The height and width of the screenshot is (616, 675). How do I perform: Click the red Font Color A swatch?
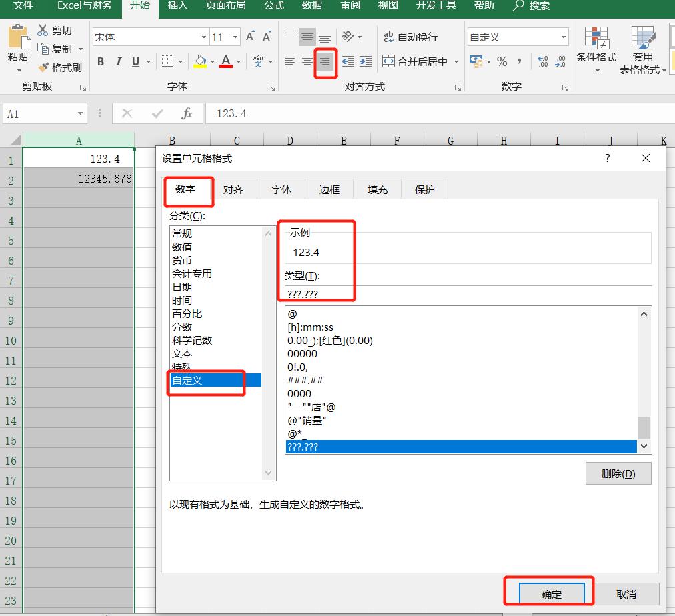pos(226,61)
